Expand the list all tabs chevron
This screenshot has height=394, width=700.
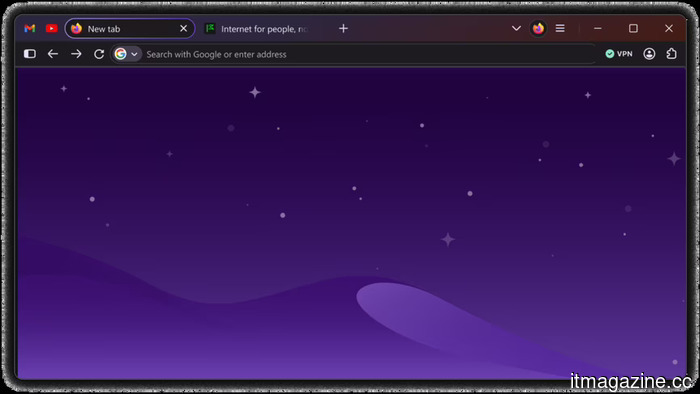[x=516, y=29]
